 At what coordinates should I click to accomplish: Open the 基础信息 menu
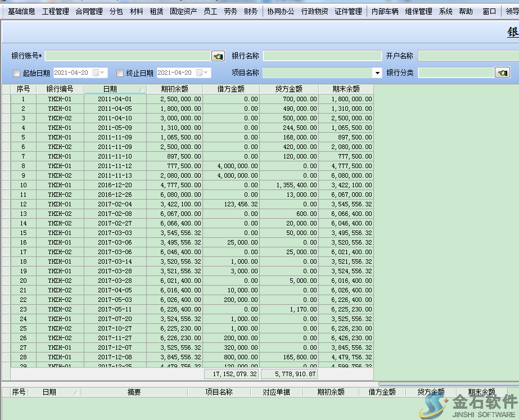pyautogui.click(x=21, y=11)
